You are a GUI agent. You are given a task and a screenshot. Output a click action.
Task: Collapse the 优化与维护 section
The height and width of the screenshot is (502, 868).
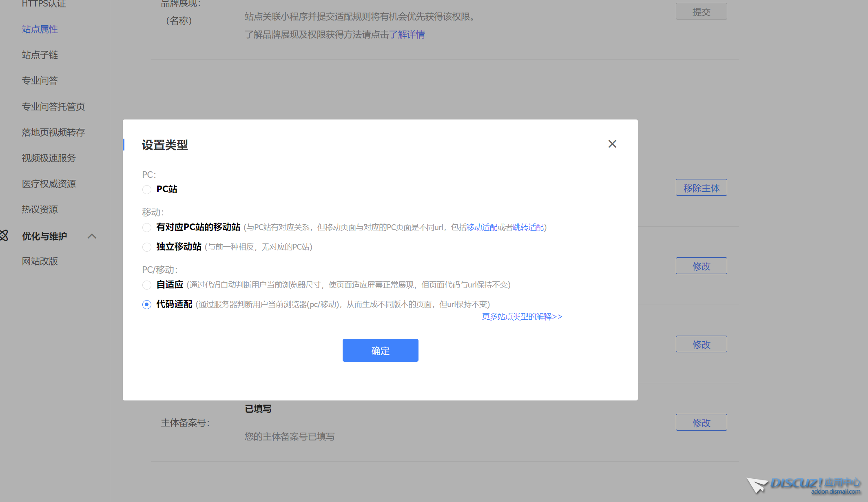(x=92, y=236)
